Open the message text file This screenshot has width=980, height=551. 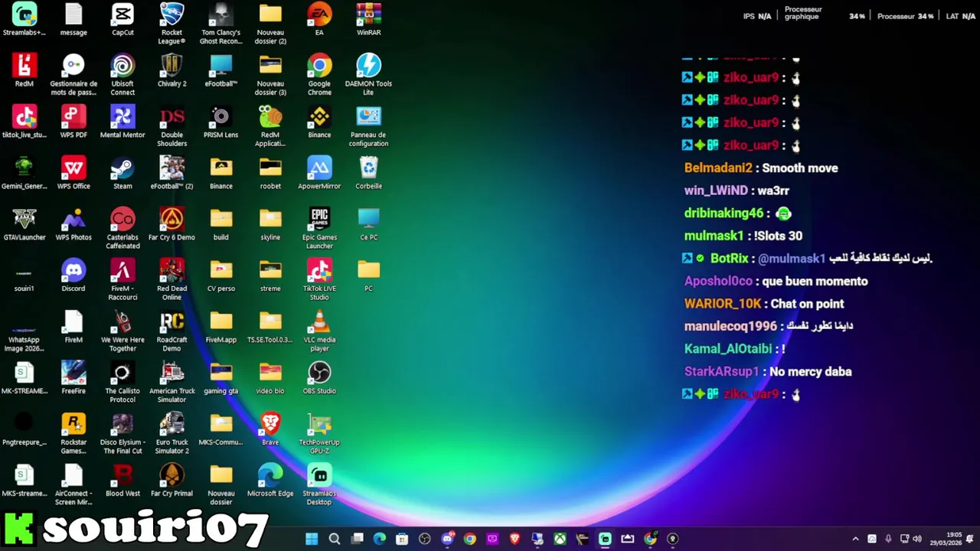(x=73, y=19)
